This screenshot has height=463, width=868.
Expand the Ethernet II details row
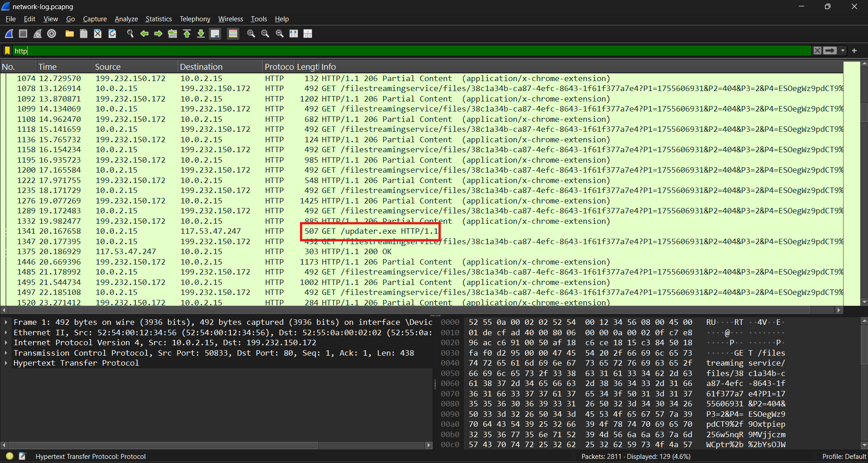(6, 333)
